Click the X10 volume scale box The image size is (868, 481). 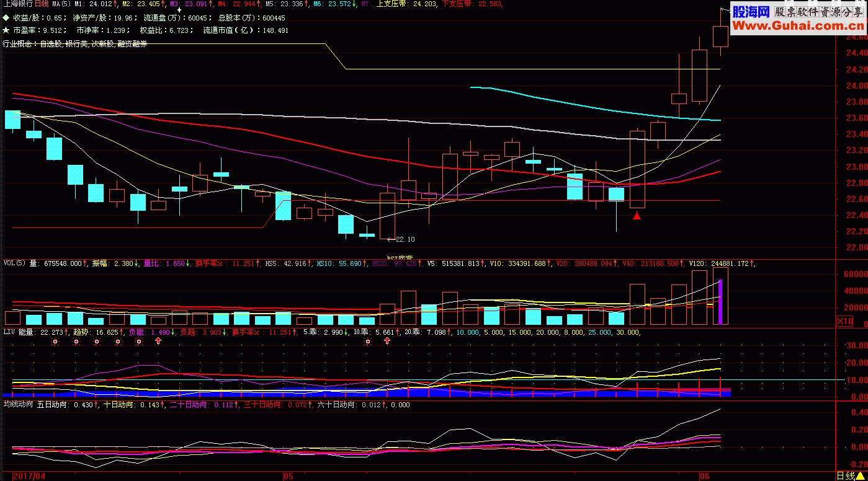pos(844,321)
